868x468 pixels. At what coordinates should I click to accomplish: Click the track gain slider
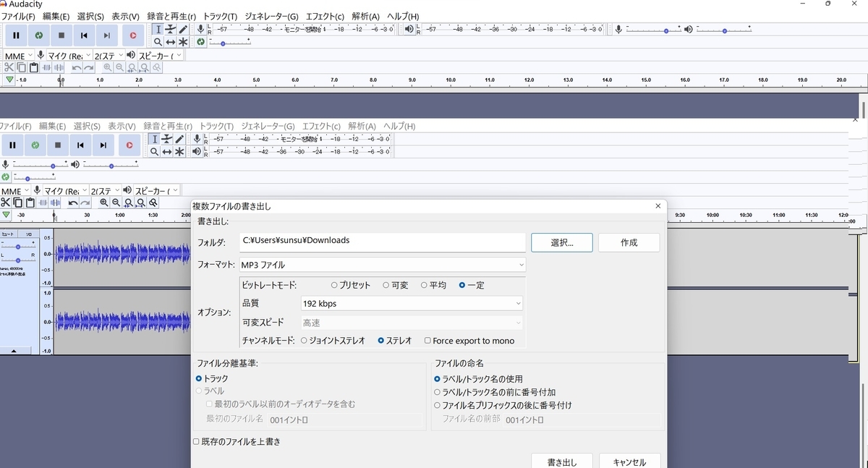pos(19,246)
